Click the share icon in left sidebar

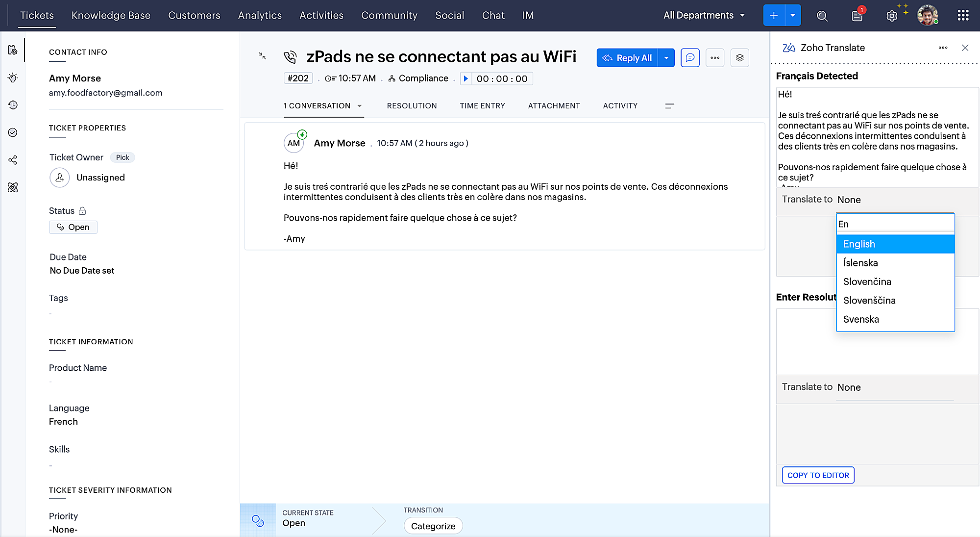[13, 160]
